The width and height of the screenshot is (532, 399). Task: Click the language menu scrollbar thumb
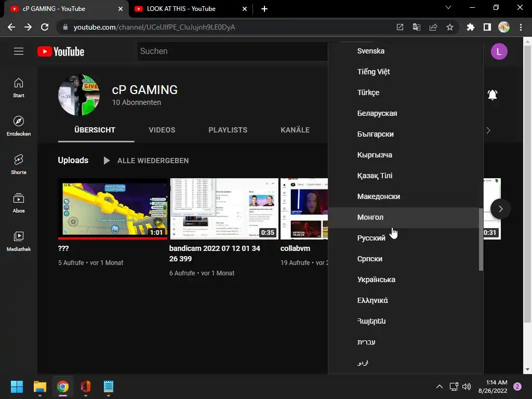tap(481, 240)
